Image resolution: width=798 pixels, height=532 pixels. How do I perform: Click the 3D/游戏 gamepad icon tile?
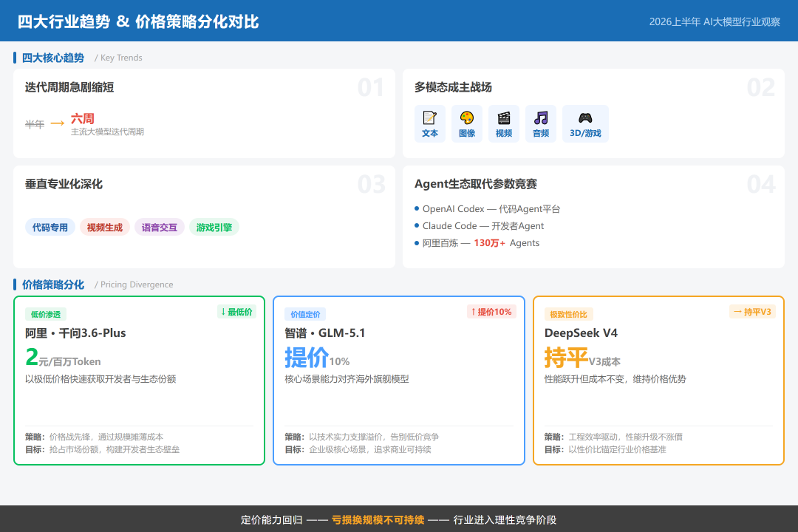585,123
